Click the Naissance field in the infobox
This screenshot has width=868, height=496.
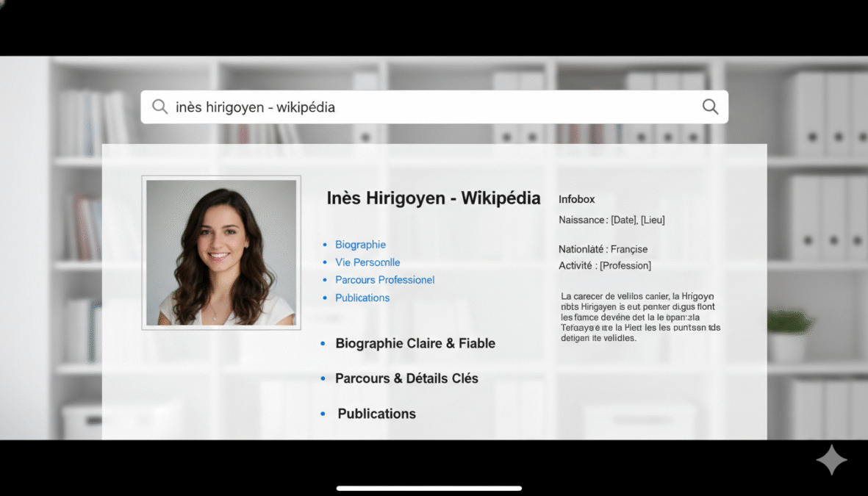pos(612,219)
